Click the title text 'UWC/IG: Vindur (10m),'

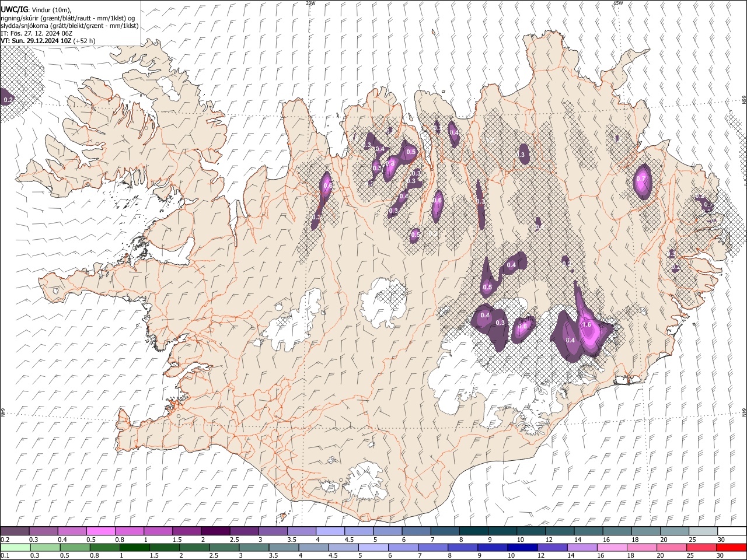36,10
